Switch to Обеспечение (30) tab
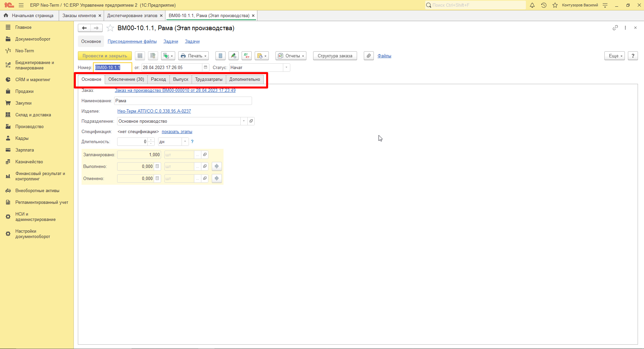644x349 pixels. click(x=126, y=79)
